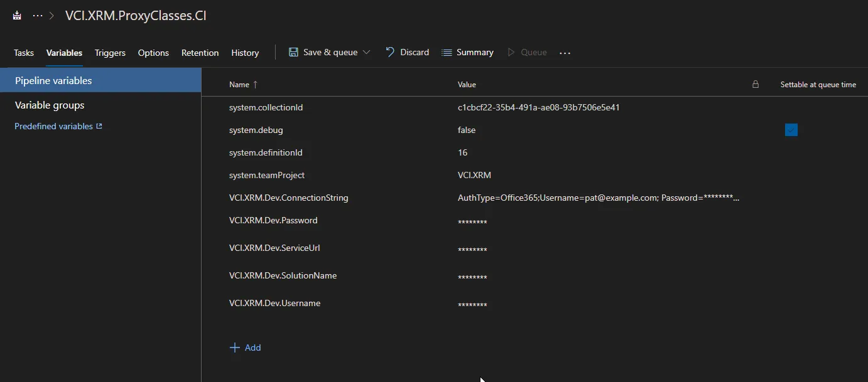
Task: Edit the VCI.XRM.Dev.ConnectionString value field
Action: click(x=598, y=198)
